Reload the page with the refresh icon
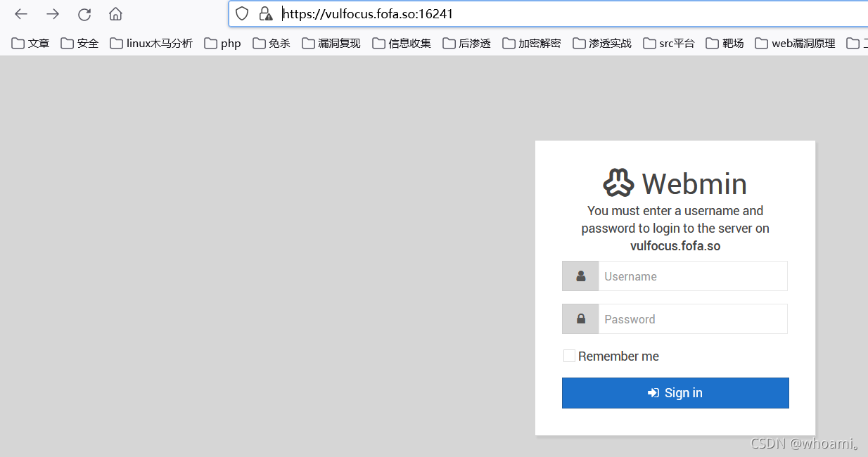The width and height of the screenshot is (868, 457). point(84,14)
